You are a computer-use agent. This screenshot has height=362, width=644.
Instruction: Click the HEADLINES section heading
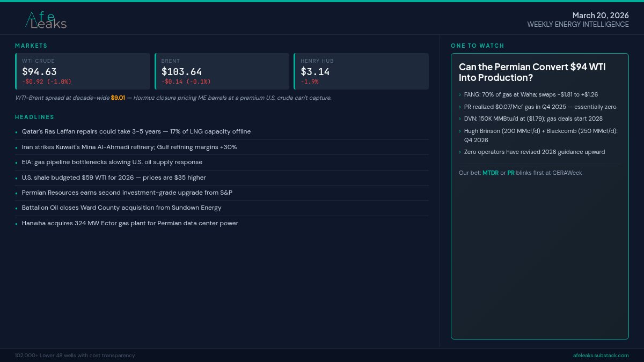[34, 117]
